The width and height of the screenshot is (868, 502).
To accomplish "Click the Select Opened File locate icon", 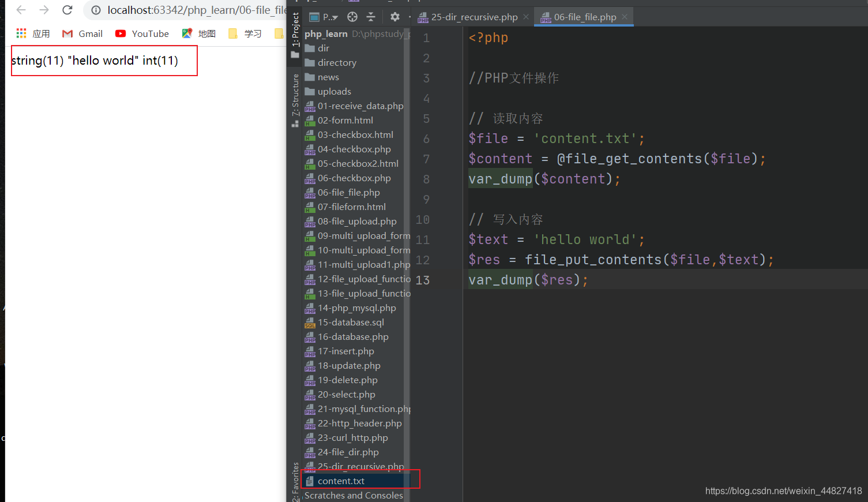I will tap(352, 17).
